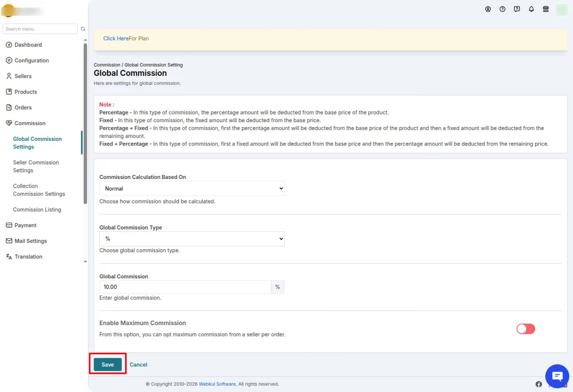Click 'Enter global commission.' hint text

coord(130,298)
